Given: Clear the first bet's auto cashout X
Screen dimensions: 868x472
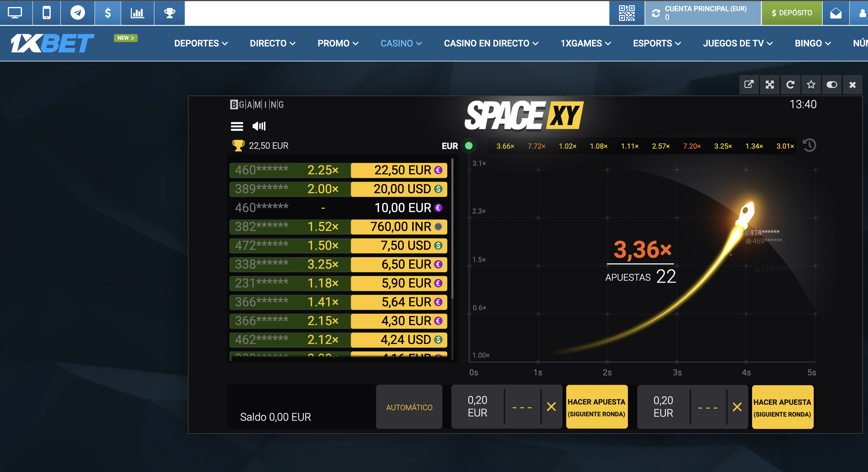Looking at the screenshot, I should pyautogui.click(x=551, y=407).
